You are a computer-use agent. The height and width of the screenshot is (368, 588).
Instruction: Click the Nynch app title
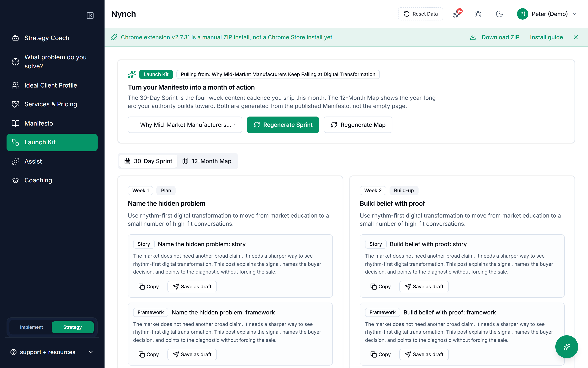click(x=124, y=14)
